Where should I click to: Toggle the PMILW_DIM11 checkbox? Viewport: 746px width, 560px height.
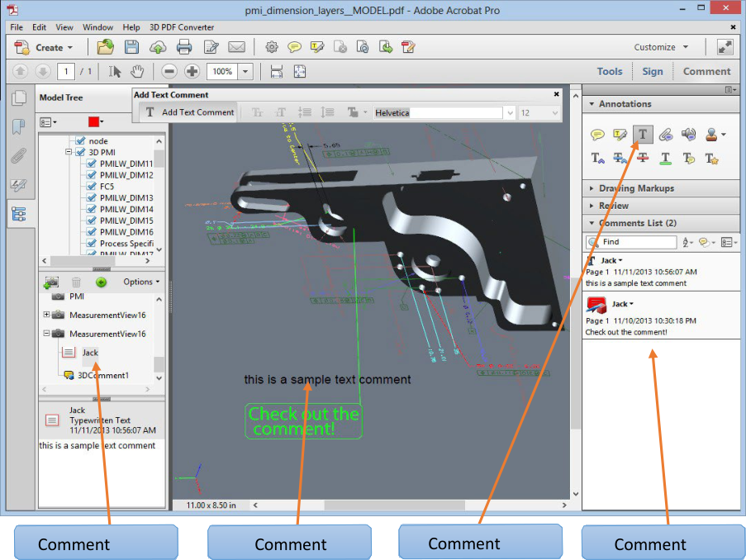tap(92, 164)
